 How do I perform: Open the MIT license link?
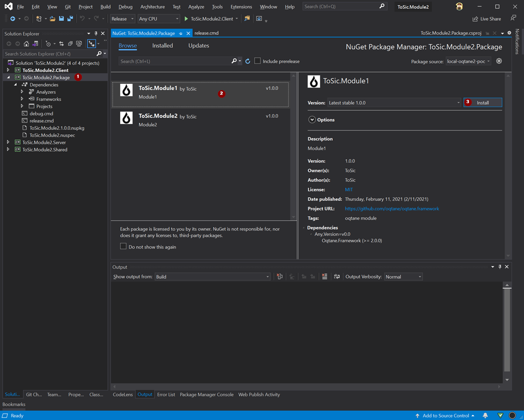coord(350,189)
